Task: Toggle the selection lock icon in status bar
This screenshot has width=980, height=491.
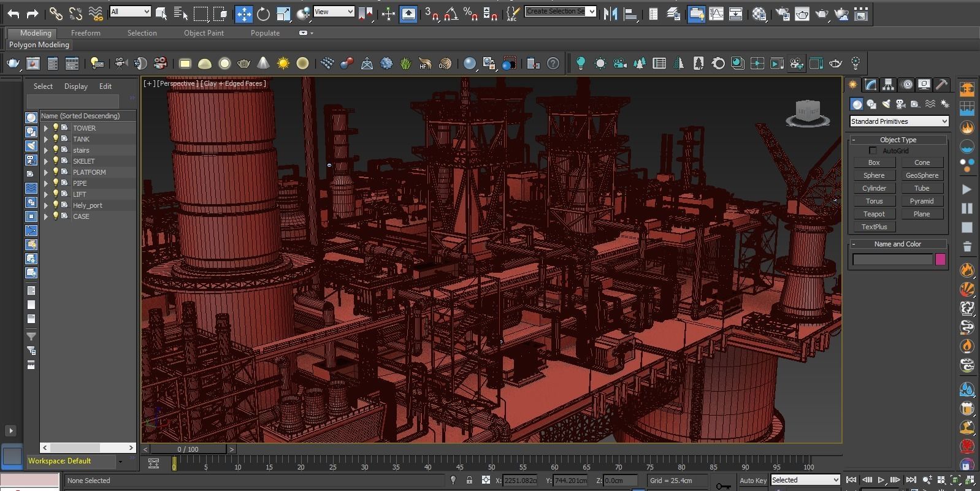Action: pos(469,480)
